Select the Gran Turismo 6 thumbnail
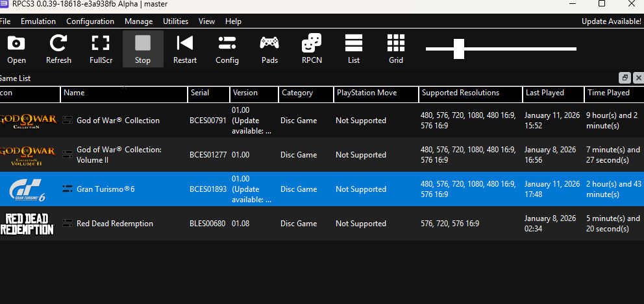This screenshot has width=644, height=304. click(28, 189)
